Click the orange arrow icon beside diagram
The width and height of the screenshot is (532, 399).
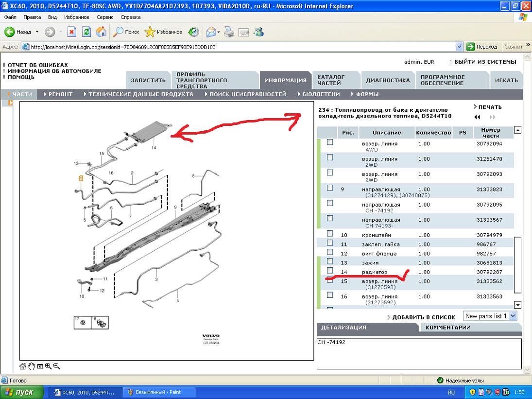[11, 103]
